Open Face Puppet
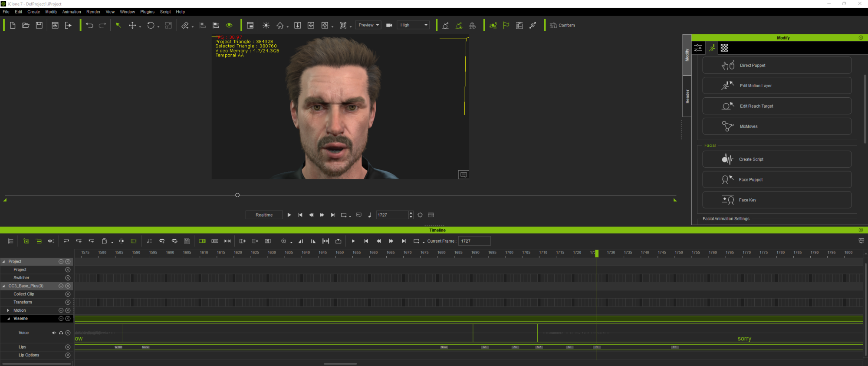The image size is (868, 366). click(x=777, y=180)
